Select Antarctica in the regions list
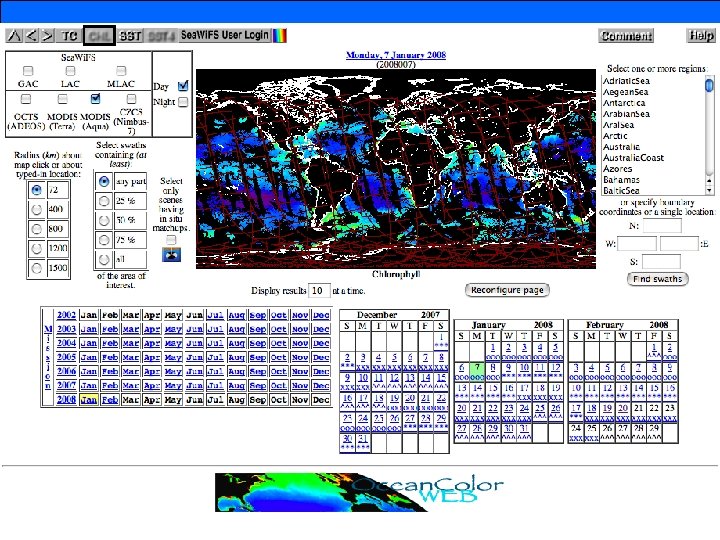720x540 pixels. (624, 103)
